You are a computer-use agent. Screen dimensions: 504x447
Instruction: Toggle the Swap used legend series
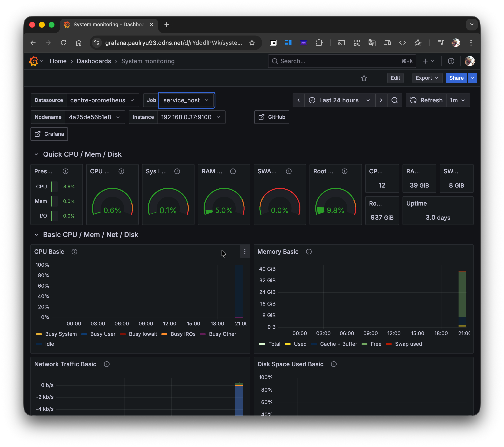click(x=408, y=344)
